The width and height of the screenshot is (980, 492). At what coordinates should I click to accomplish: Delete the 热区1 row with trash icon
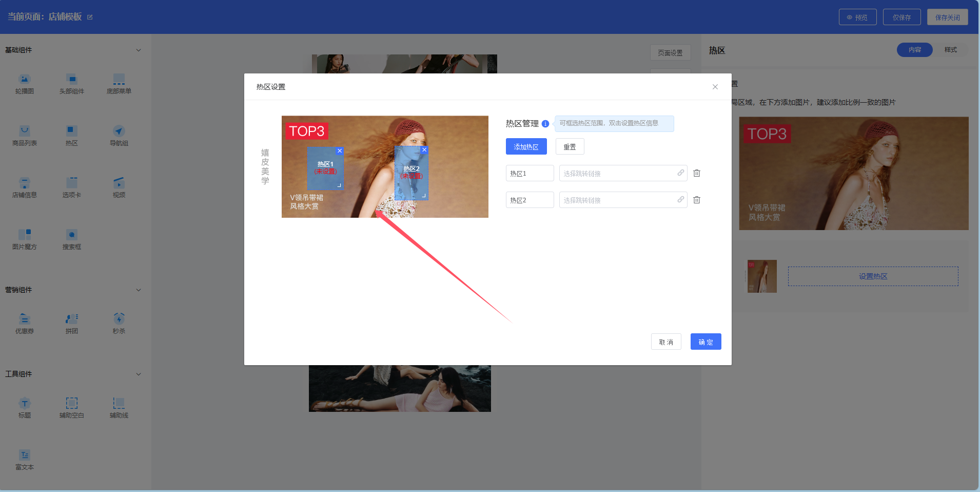(x=697, y=173)
